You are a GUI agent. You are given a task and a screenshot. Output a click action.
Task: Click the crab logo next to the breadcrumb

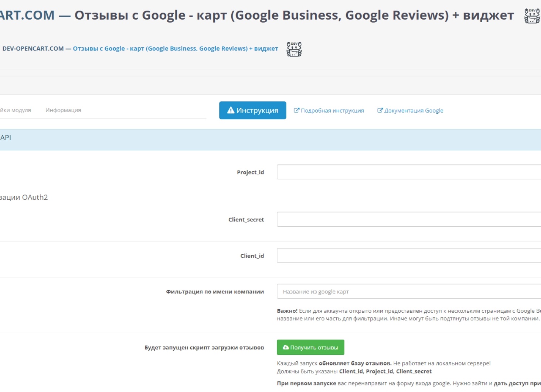tap(294, 49)
